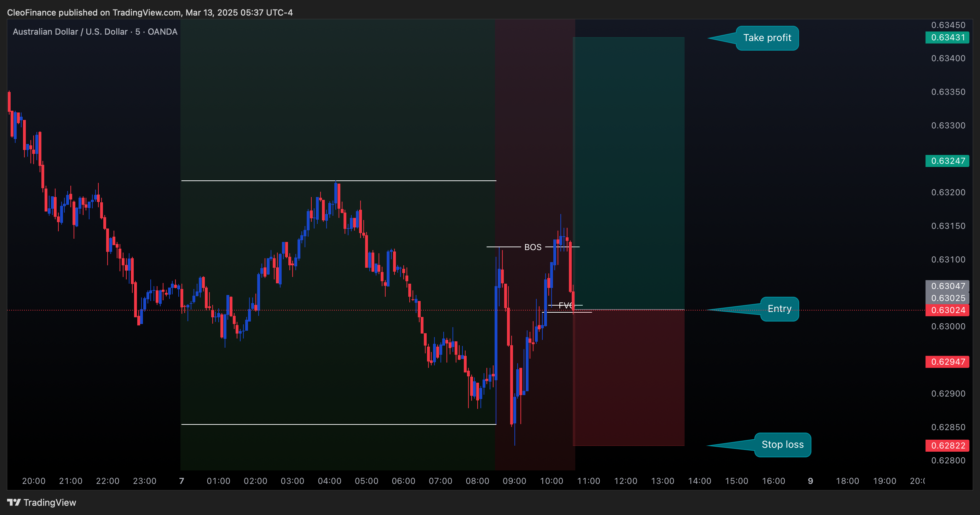This screenshot has height=515, width=980.
Task: Click the 03:00 time axis label
Action: pyautogui.click(x=293, y=481)
